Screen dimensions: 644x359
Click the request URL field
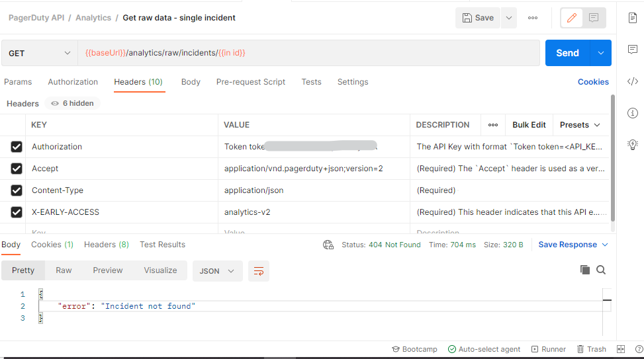(309, 53)
